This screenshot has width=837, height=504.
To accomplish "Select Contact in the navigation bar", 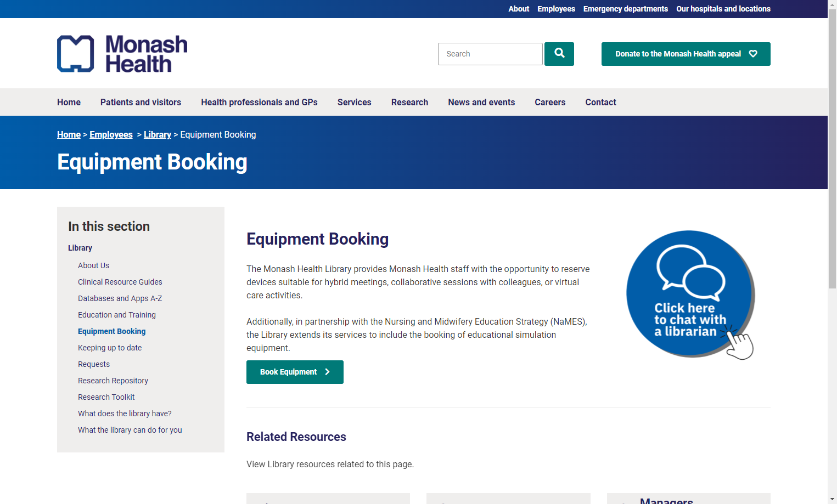I will click(600, 102).
